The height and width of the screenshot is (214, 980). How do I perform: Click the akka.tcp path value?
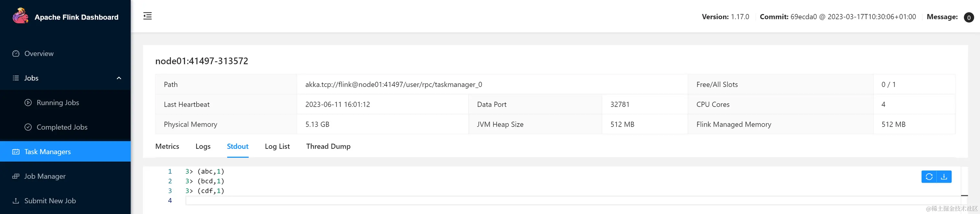point(393,84)
